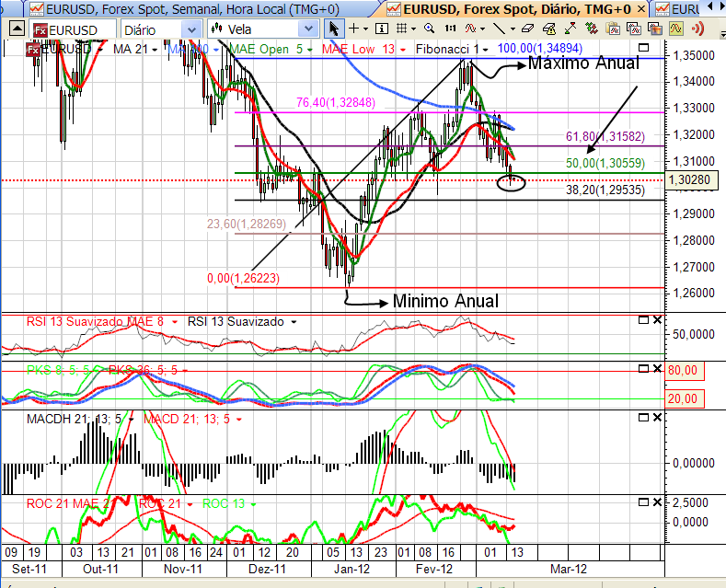Click the 20,00 oversold level label
The image size is (726, 588).
coord(684,398)
